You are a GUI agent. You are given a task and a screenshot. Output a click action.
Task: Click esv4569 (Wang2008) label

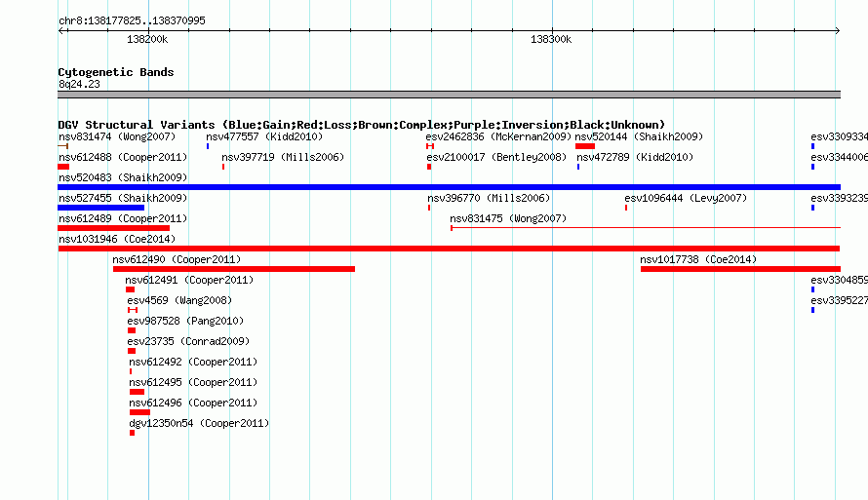point(179,300)
